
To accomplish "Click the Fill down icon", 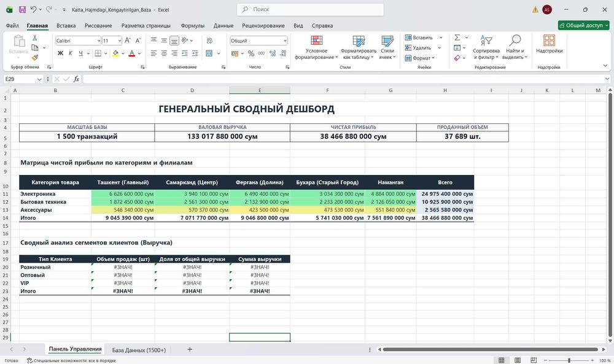I will tap(457, 48).
